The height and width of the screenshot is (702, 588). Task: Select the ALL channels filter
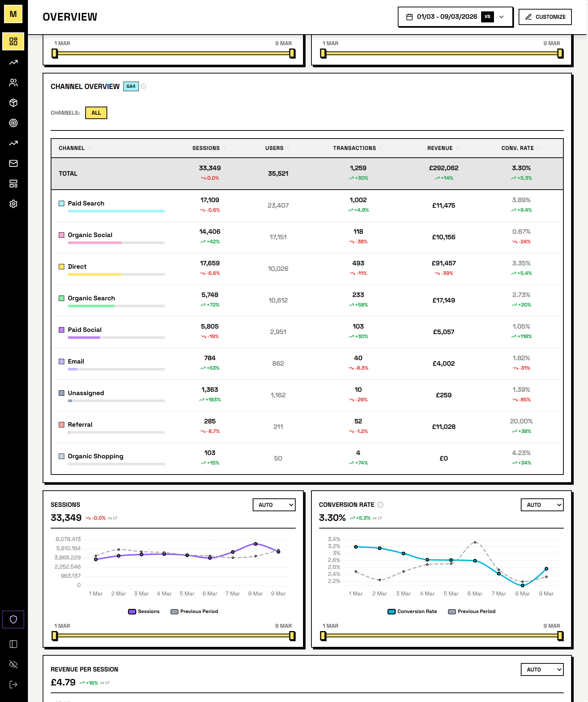tap(96, 113)
